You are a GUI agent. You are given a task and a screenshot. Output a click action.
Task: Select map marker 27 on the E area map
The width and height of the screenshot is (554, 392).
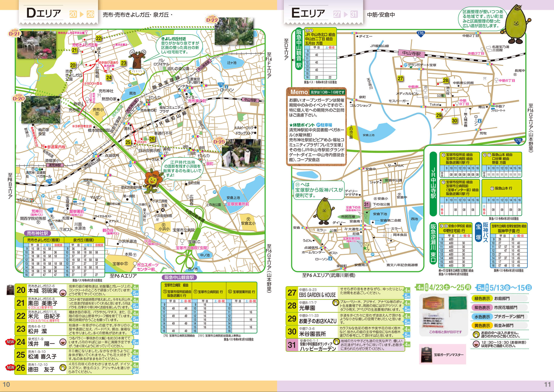[400, 78]
